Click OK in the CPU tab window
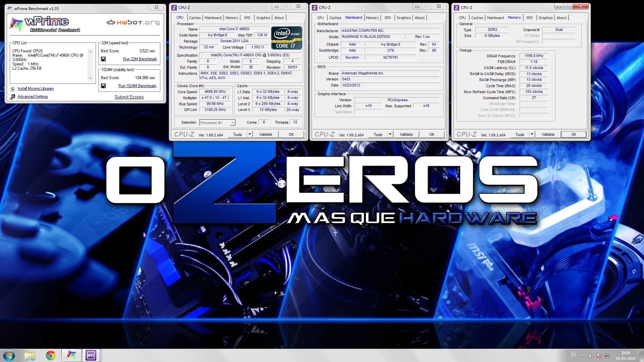 [291, 134]
